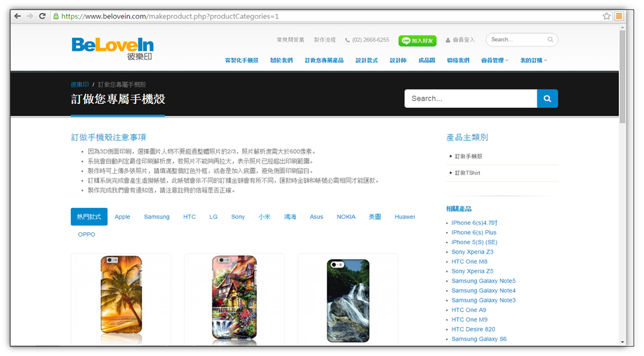Click the browser forward arrow
The image size is (644, 356).
coord(30,16)
